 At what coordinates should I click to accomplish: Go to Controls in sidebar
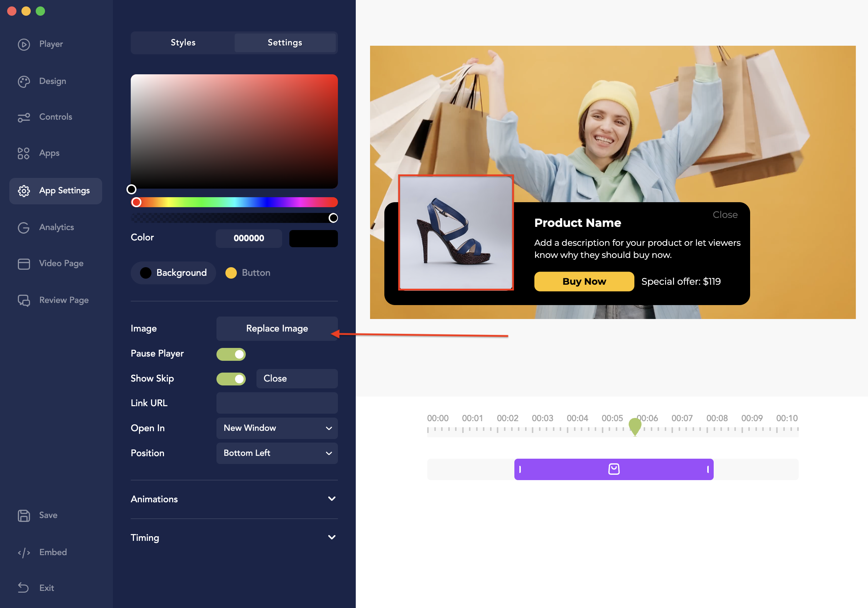[56, 116]
